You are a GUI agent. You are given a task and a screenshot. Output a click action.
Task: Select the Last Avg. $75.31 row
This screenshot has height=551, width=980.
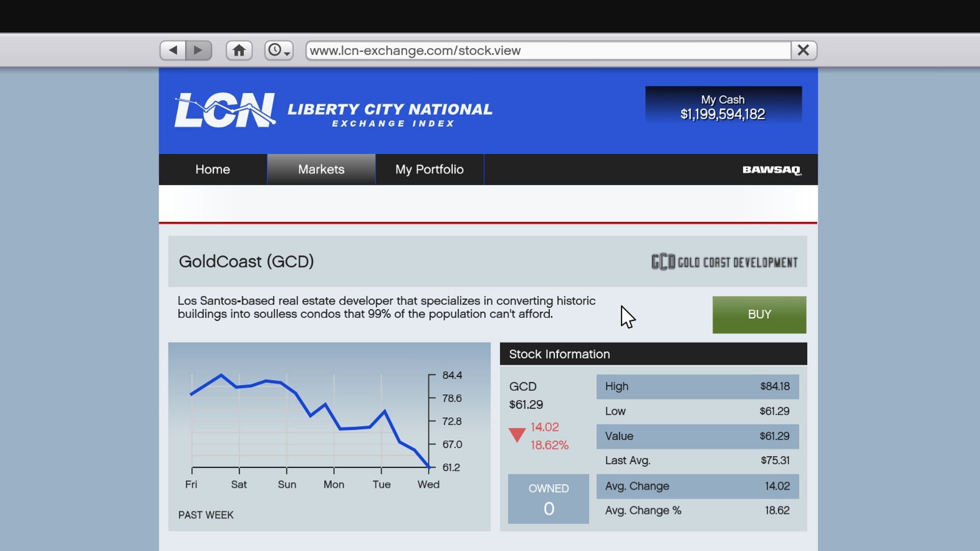point(697,461)
